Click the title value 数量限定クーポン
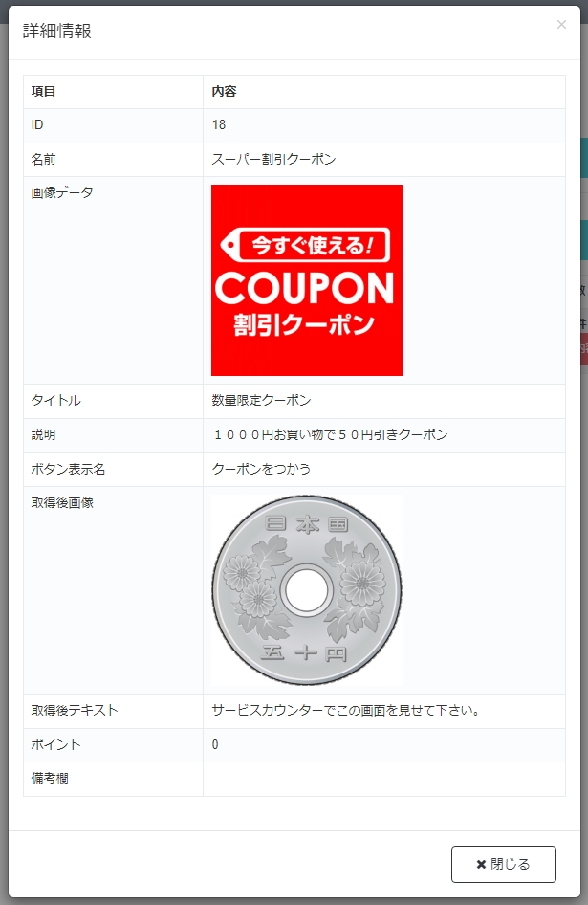This screenshot has height=905, width=588. click(261, 401)
